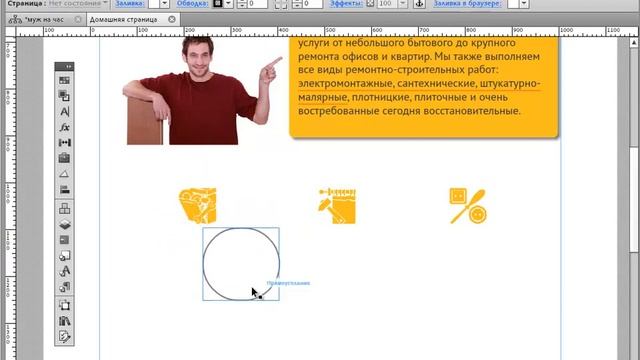640x360 pixels.
Task: Open the Character Styles panel
Action: click(64, 271)
